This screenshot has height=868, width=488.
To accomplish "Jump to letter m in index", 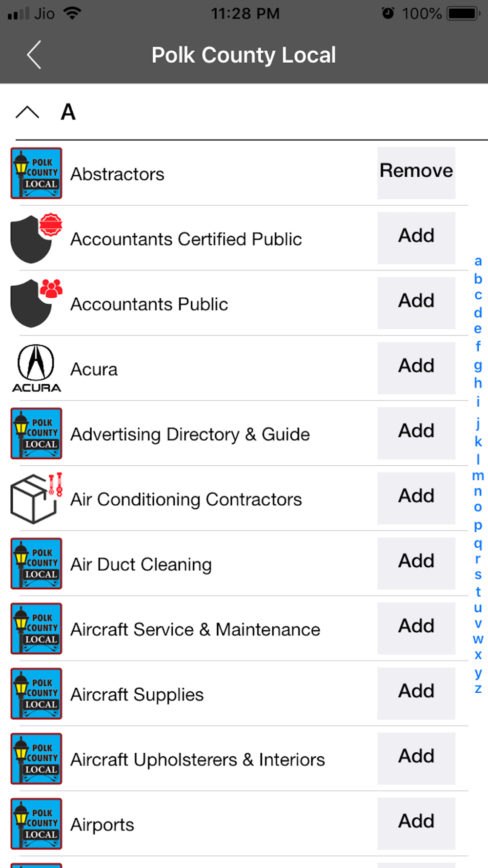I will click(478, 475).
